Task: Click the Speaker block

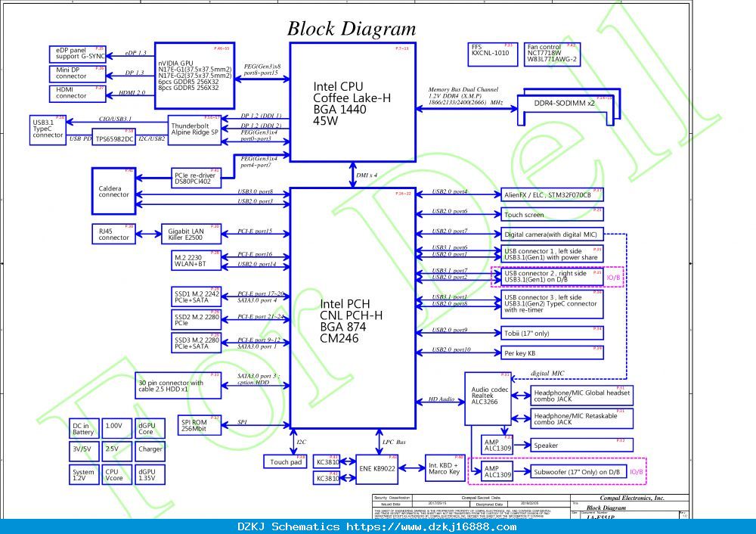Action: [581, 445]
